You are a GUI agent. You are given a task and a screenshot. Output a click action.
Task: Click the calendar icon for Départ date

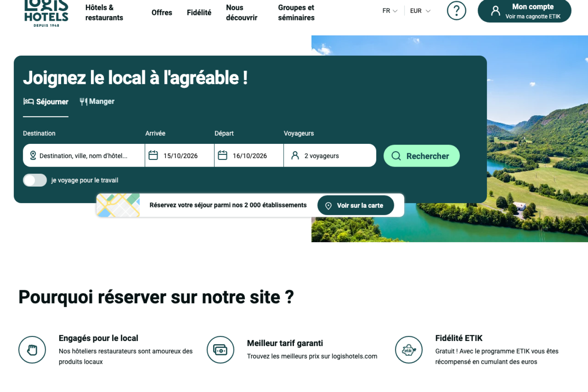point(223,155)
